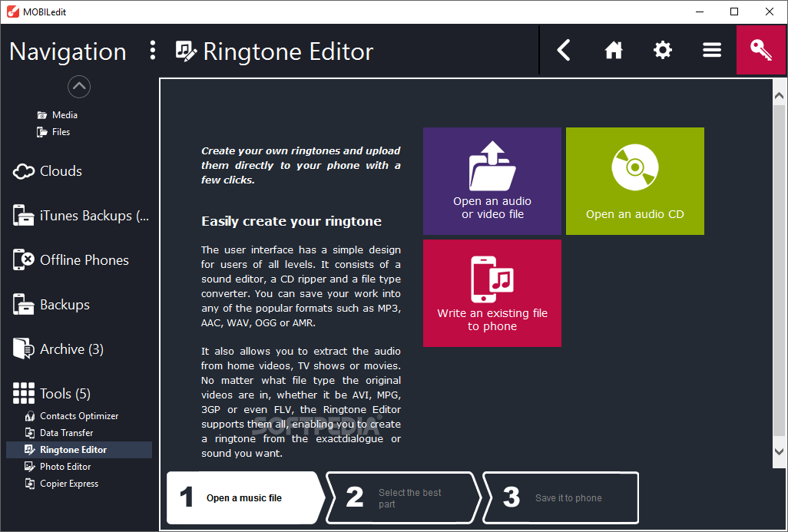Open the Files item in navigation
The height and width of the screenshot is (532, 788).
coord(61,132)
